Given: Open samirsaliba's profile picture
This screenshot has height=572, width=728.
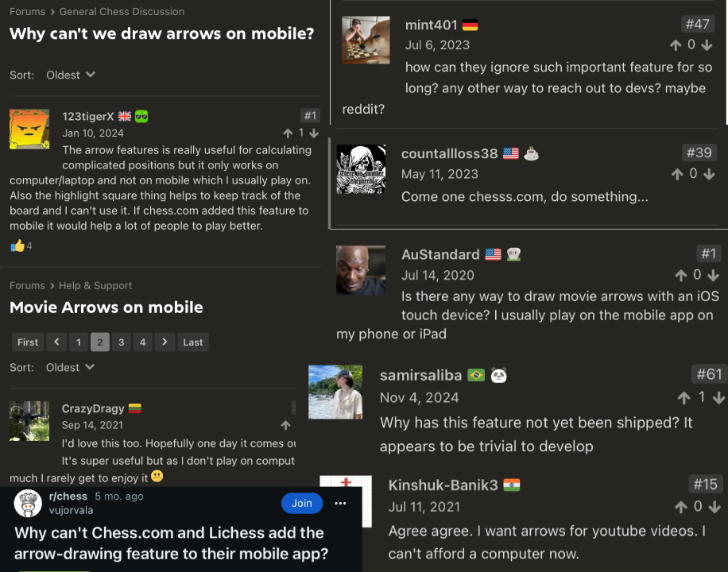Looking at the screenshot, I should (x=335, y=392).
